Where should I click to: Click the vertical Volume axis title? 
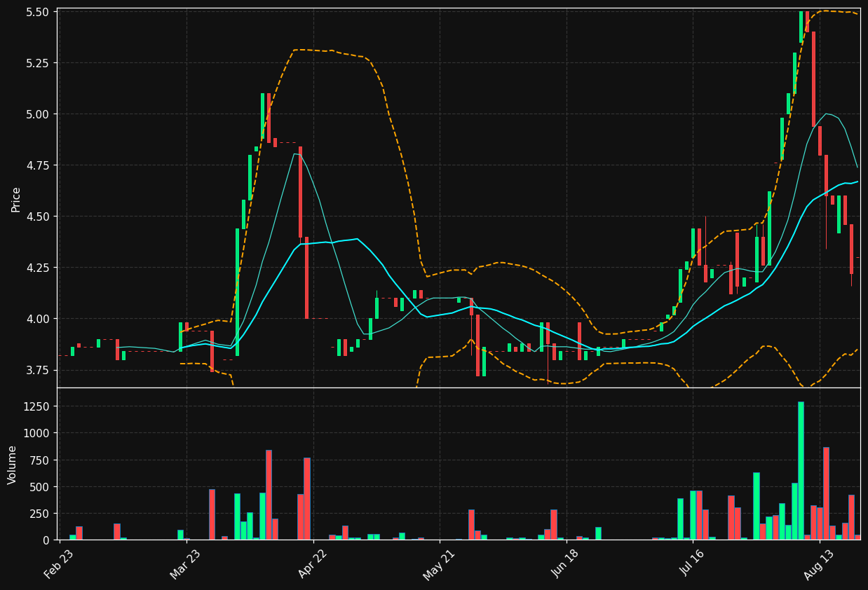coord(13,464)
